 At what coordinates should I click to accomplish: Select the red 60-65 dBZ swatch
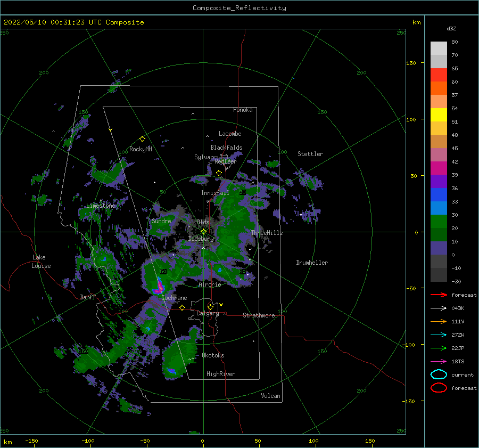tap(439, 75)
